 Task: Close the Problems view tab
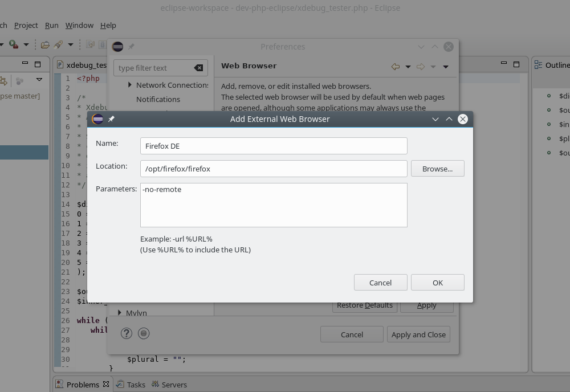(106, 384)
